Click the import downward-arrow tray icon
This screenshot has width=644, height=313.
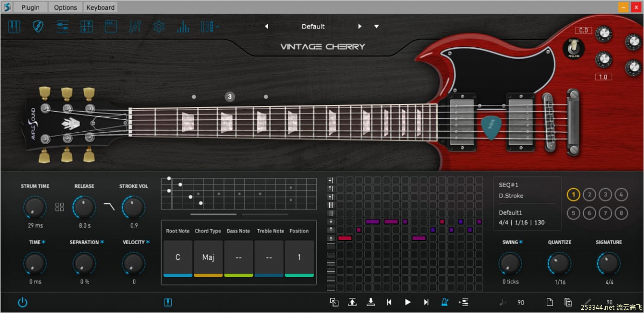click(x=371, y=302)
